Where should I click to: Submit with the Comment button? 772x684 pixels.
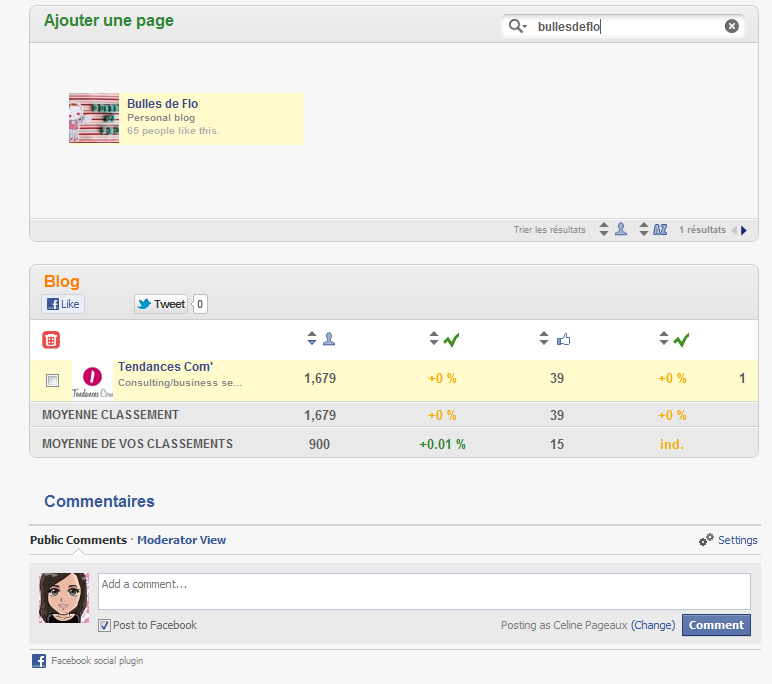pyautogui.click(x=716, y=625)
